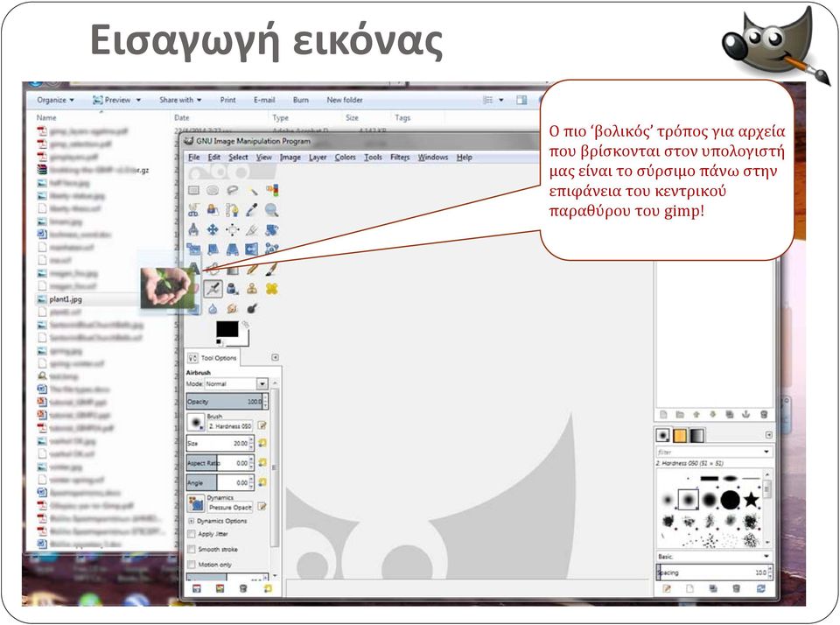The height and width of the screenshot is (625, 840).
Task: Click the black foreground color swatch
Action: (227, 329)
